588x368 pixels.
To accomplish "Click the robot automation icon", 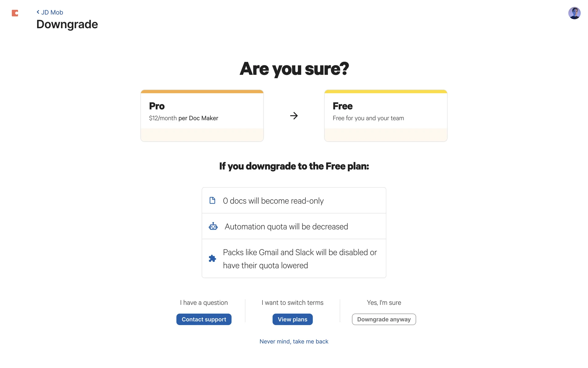I will coord(213,226).
